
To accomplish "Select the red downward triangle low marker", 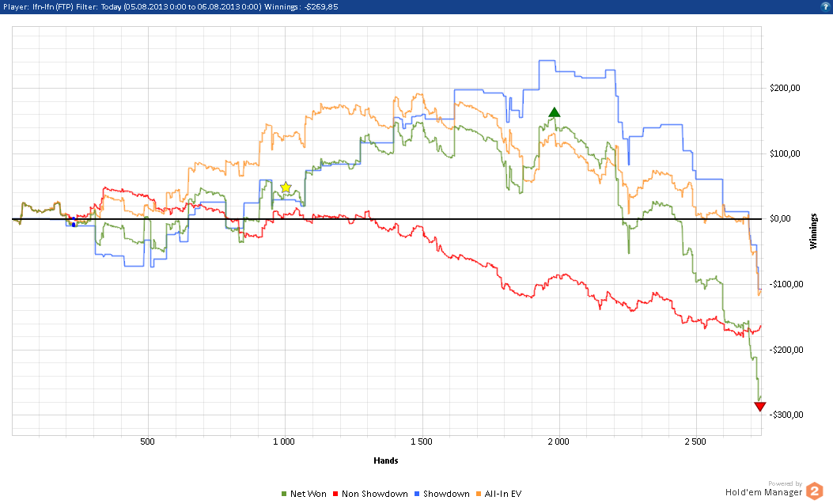I will pos(759,407).
